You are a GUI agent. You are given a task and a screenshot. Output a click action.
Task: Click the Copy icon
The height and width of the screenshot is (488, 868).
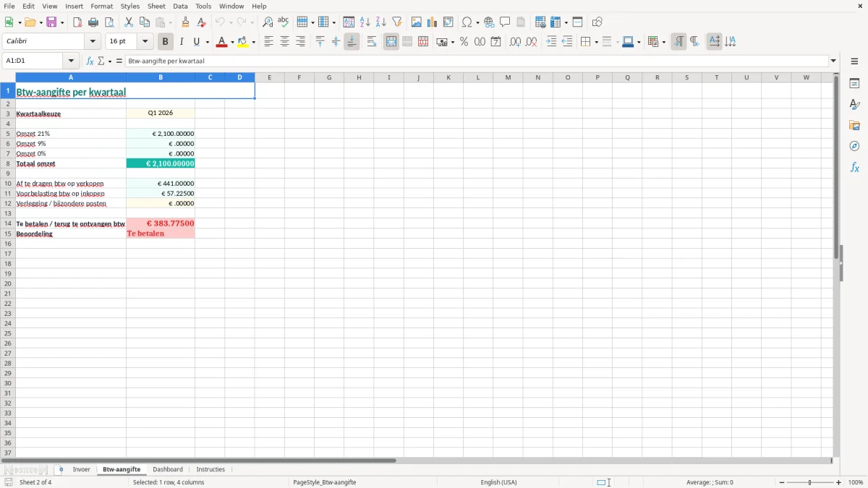pyautogui.click(x=145, y=22)
